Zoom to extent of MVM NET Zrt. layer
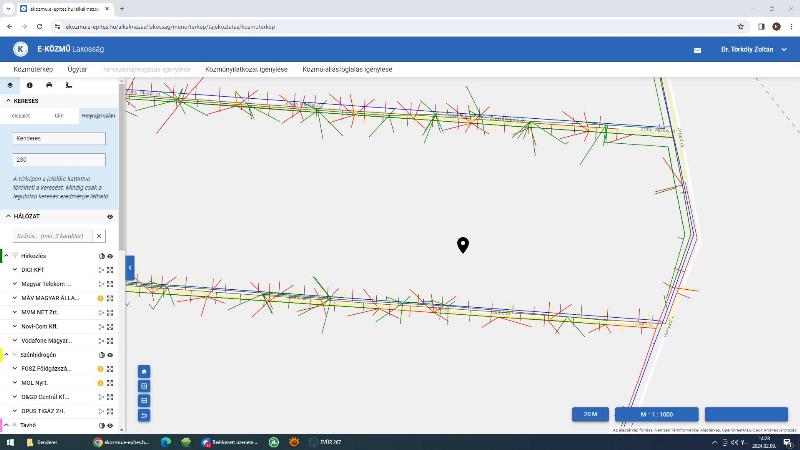800x450 pixels. click(x=110, y=312)
